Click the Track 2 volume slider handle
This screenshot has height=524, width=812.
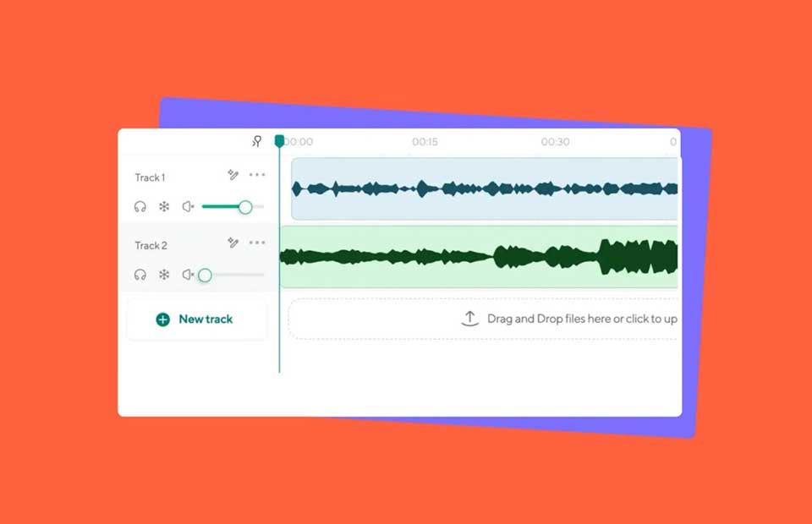click(205, 276)
